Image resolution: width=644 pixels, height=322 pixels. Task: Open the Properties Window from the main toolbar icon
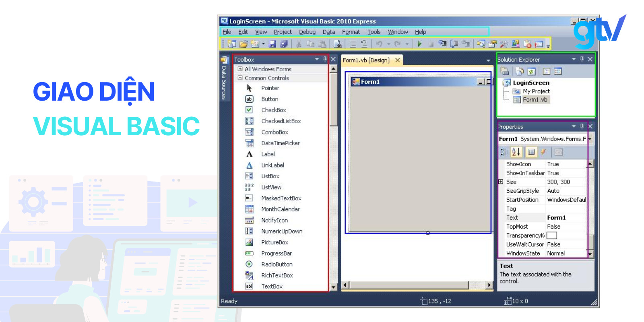coord(492,44)
